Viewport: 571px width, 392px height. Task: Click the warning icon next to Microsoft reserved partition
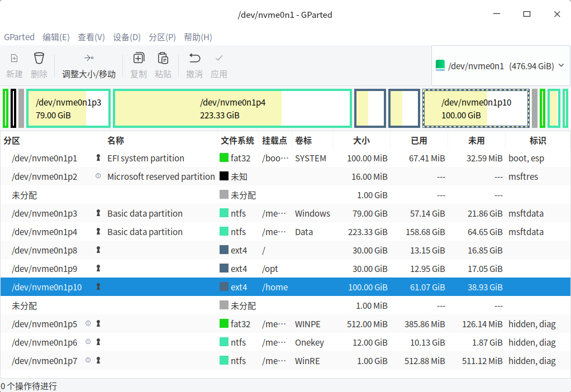[97, 176]
